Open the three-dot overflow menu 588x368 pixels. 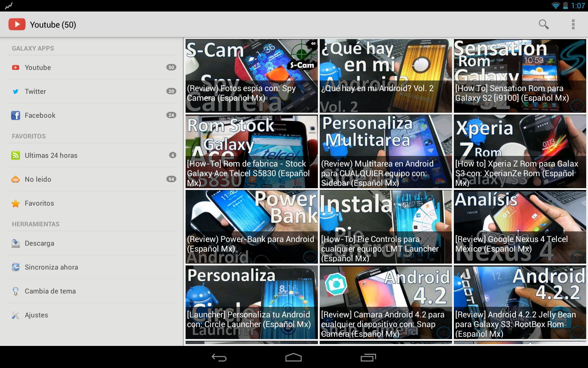[x=573, y=24]
